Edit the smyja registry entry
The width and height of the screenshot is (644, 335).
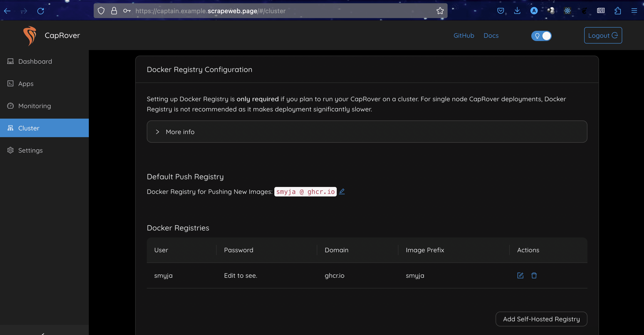pos(520,275)
